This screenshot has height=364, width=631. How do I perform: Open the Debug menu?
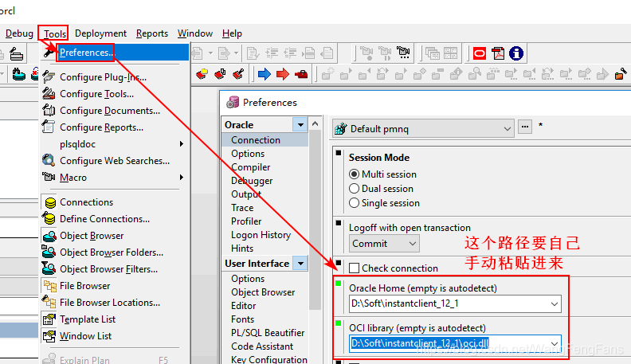[x=19, y=33]
